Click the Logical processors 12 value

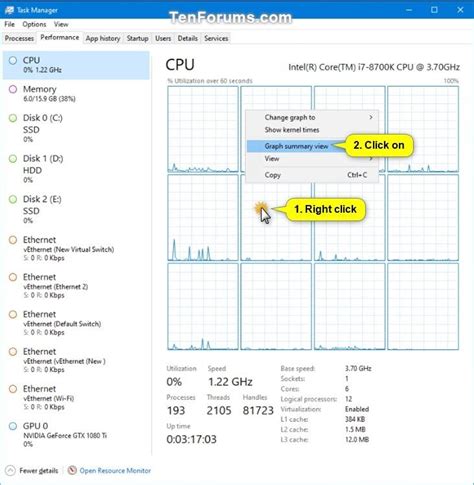click(x=348, y=399)
